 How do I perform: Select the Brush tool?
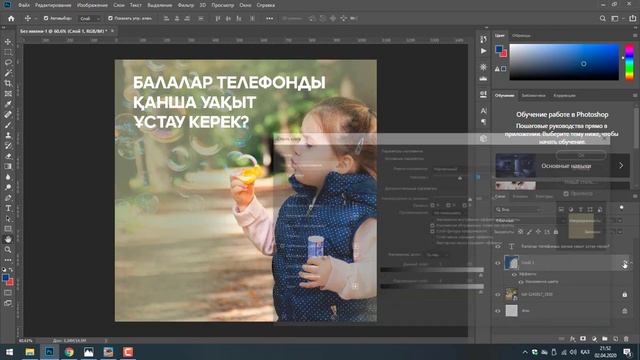[x=8, y=125]
